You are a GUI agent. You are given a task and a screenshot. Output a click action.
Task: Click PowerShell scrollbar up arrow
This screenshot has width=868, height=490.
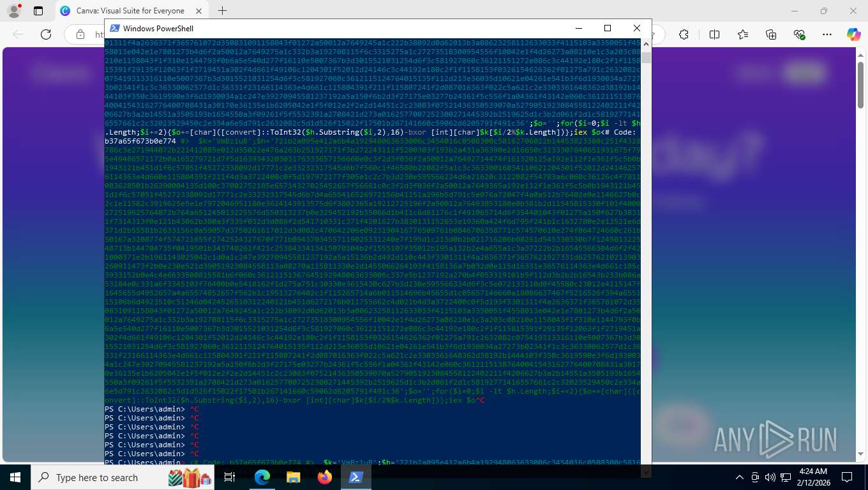click(646, 43)
